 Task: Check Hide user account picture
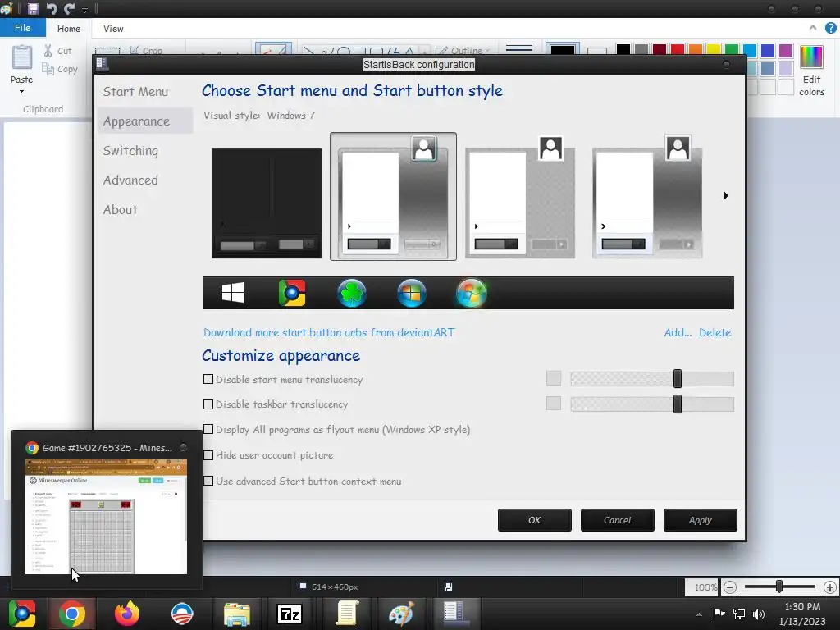tap(208, 455)
